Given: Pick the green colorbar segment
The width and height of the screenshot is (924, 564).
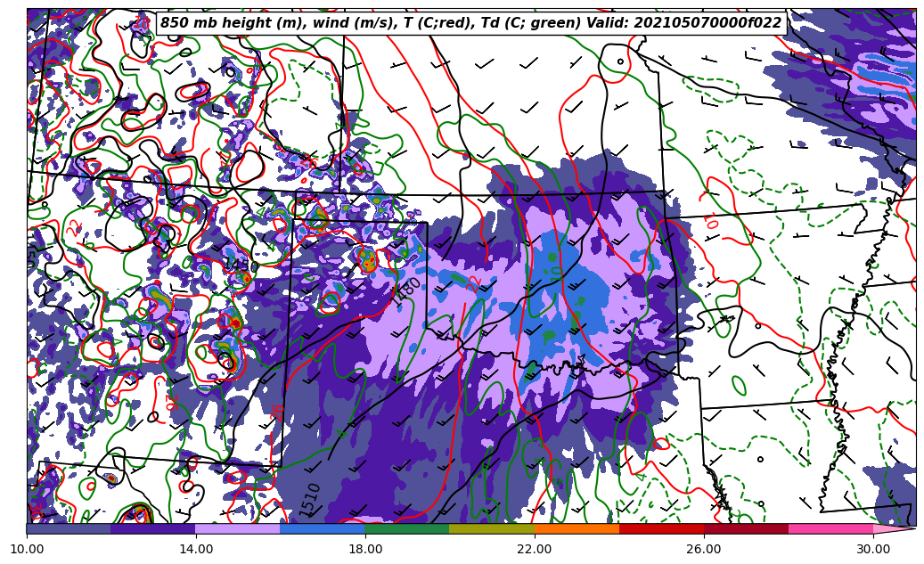Looking at the screenshot, I should [x=406, y=528].
